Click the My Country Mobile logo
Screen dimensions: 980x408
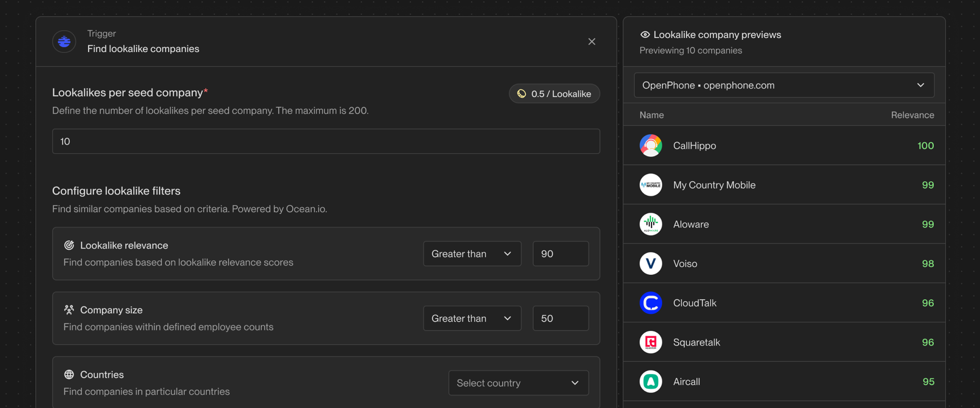coord(650,185)
